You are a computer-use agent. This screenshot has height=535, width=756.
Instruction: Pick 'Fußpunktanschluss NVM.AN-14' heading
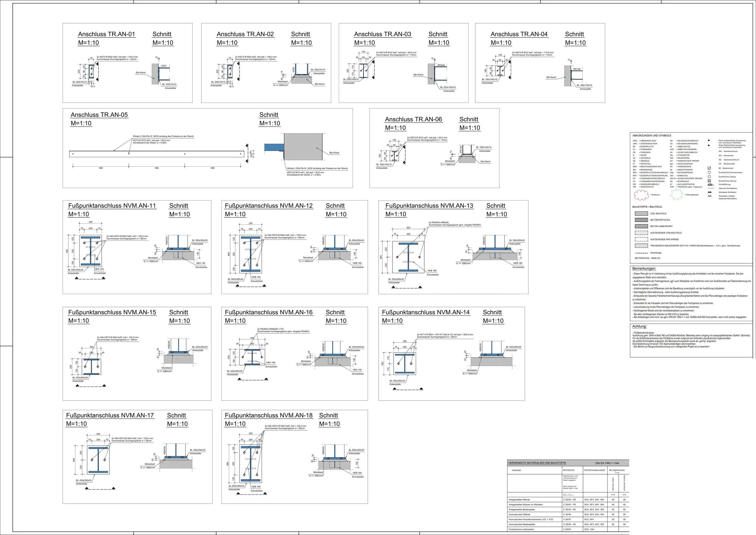tap(425, 312)
